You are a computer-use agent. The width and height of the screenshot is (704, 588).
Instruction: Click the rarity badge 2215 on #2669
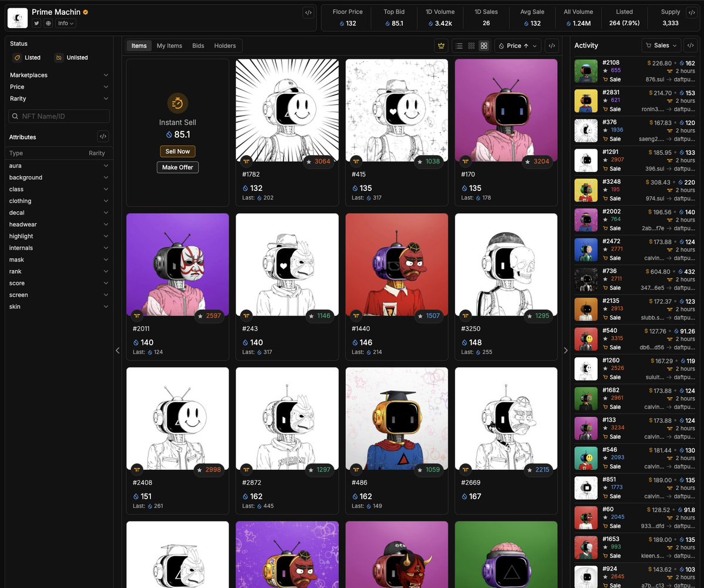(537, 470)
